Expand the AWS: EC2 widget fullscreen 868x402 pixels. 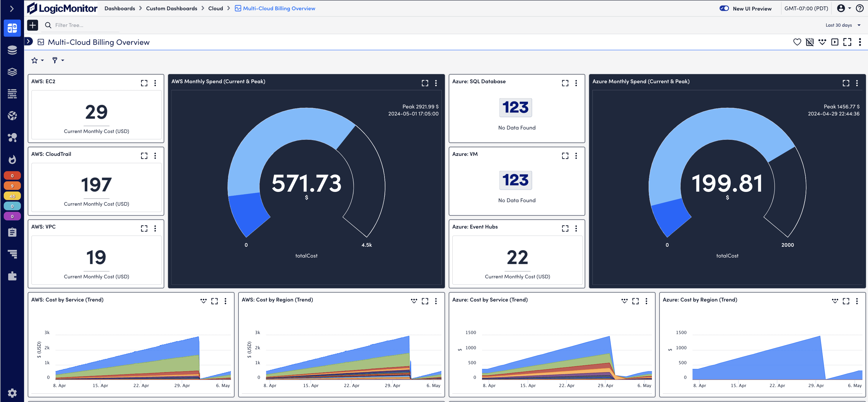tap(144, 83)
